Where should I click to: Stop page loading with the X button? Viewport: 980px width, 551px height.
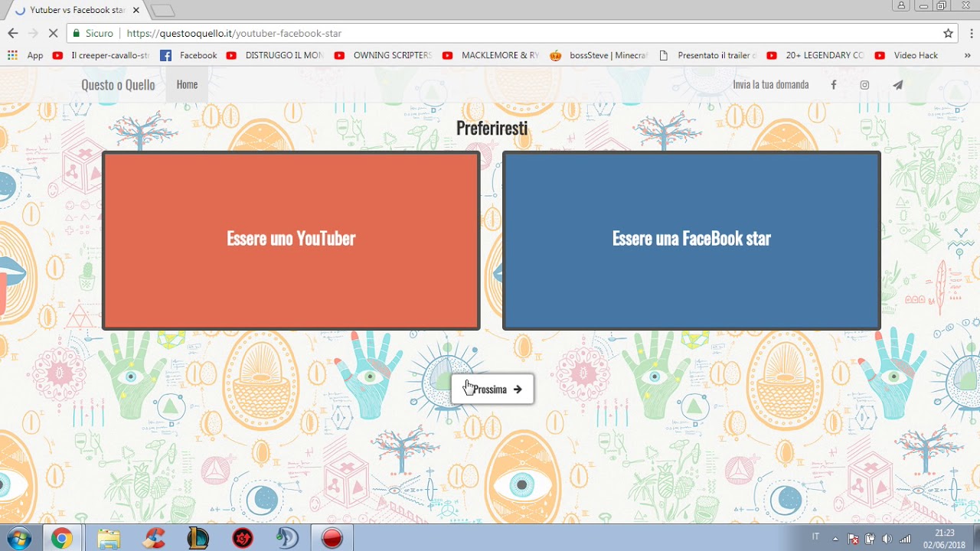click(x=54, y=33)
